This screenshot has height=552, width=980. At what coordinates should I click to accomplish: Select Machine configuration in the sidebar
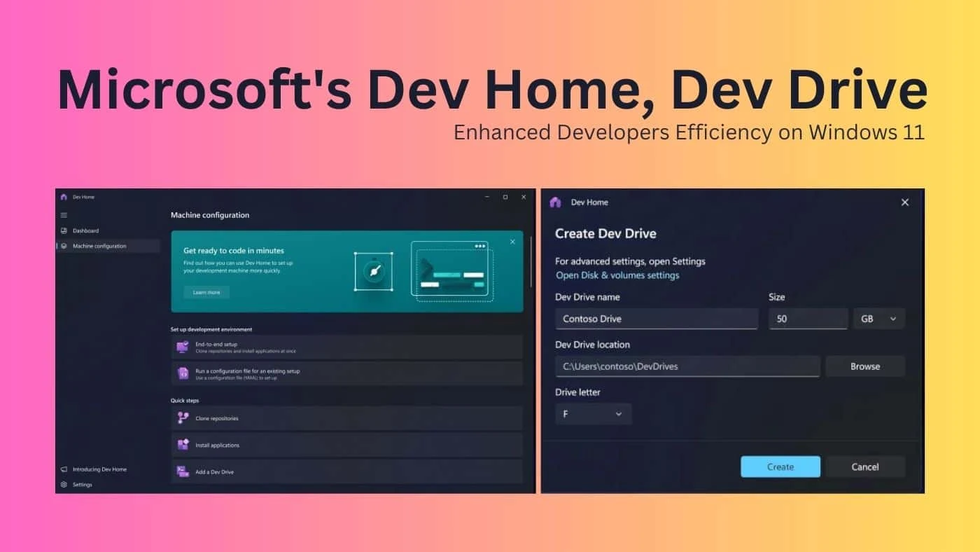point(108,246)
